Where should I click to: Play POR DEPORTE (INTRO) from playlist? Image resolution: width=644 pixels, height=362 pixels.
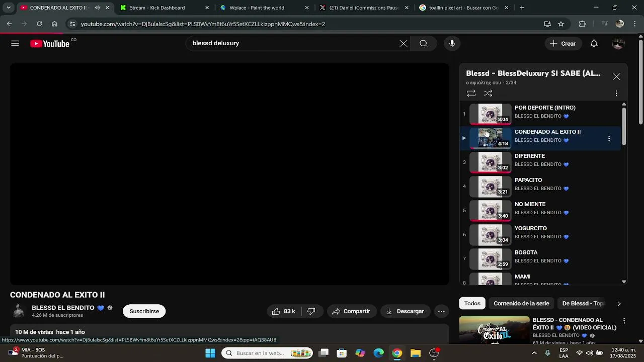pos(541,114)
